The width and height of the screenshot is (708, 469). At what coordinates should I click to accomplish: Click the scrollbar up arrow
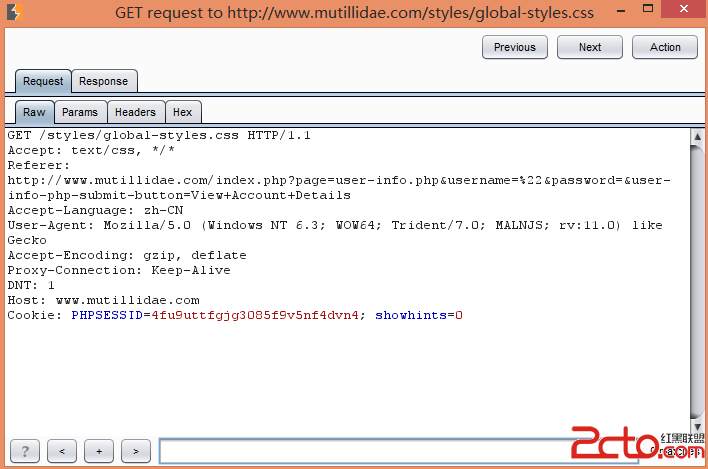pos(697,136)
